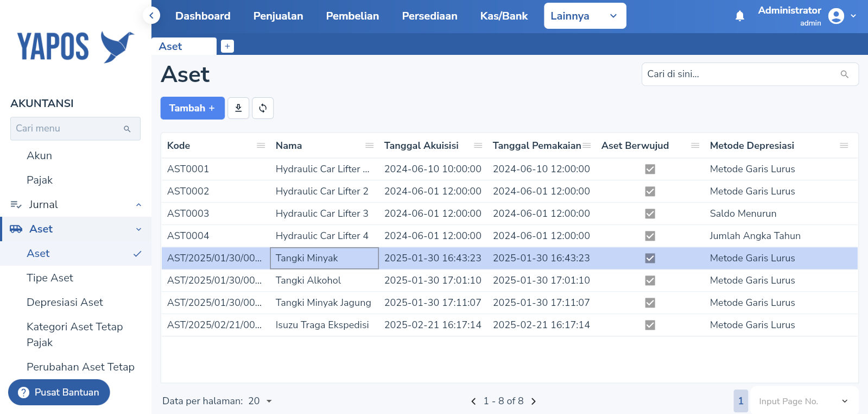Click the Tambah + button
The width and height of the screenshot is (868, 414).
click(x=192, y=108)
